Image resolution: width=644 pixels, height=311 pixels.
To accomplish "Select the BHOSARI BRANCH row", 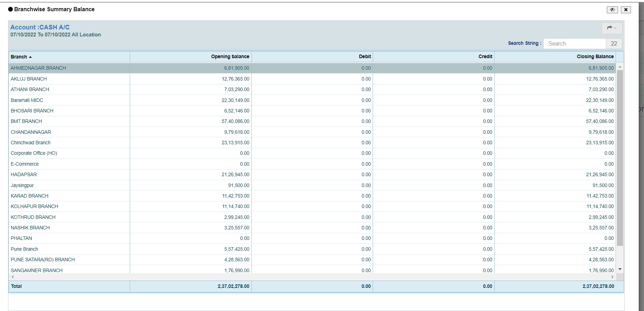I will click(312, 111).
